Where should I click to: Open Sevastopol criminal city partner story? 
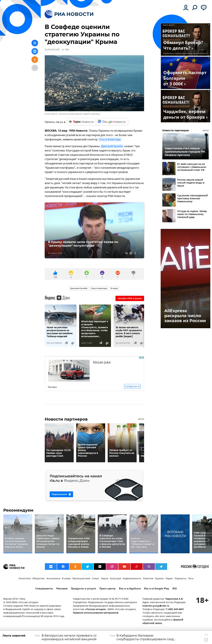[185, 146]
